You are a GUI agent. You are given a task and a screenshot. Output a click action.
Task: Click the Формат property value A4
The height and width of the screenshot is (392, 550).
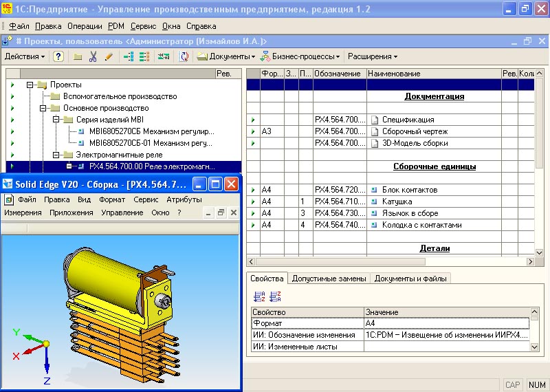(x=446, y=323)
